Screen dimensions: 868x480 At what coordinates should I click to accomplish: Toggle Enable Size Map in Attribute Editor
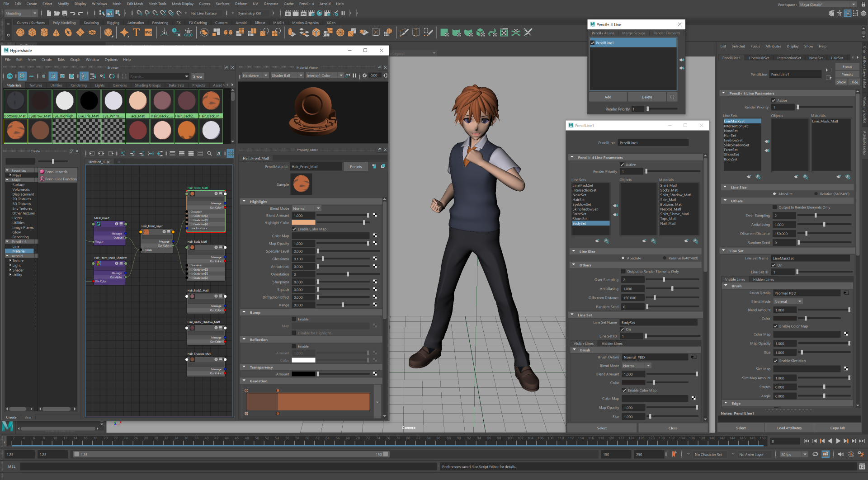[776, 361]
